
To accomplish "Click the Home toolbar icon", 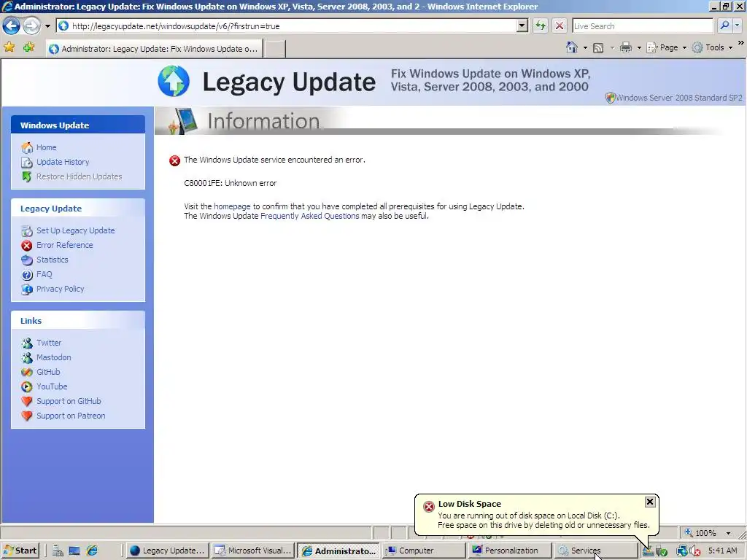I will pos(572,47).
